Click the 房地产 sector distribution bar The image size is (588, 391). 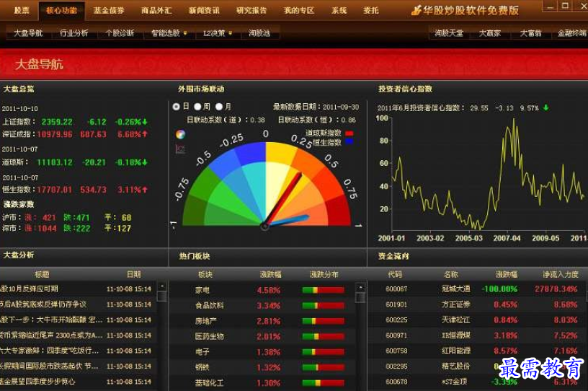pos(324,321)
